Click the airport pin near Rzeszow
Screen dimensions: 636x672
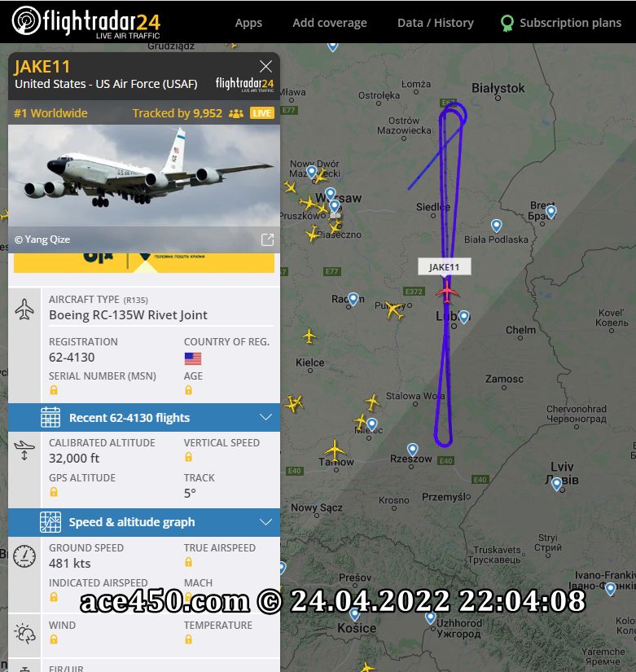(x=412, y=449)
